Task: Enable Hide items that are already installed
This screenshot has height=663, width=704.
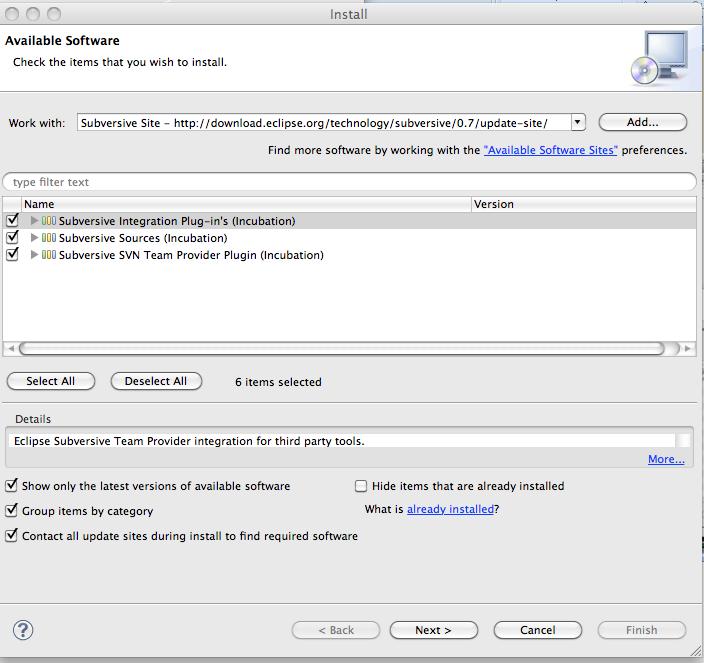Action: pyautogui.click(x=361, y=486)
